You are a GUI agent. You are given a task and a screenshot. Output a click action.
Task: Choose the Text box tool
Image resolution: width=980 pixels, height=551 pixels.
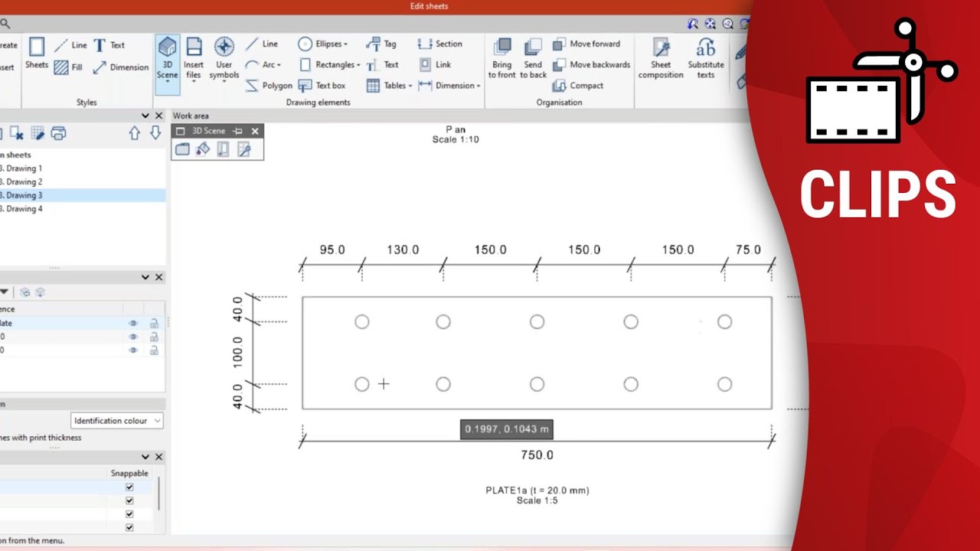322,86
